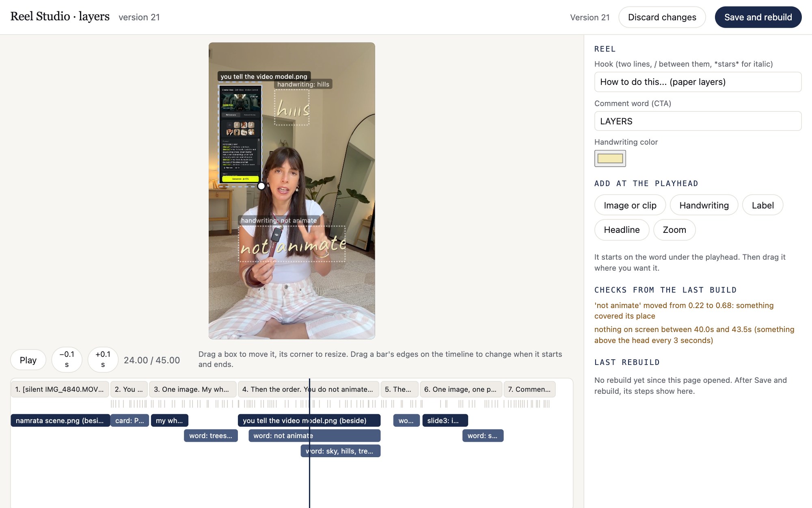The image size is (812, 508).
Task: Step forward with +0.1 s button
Action: 103,360
